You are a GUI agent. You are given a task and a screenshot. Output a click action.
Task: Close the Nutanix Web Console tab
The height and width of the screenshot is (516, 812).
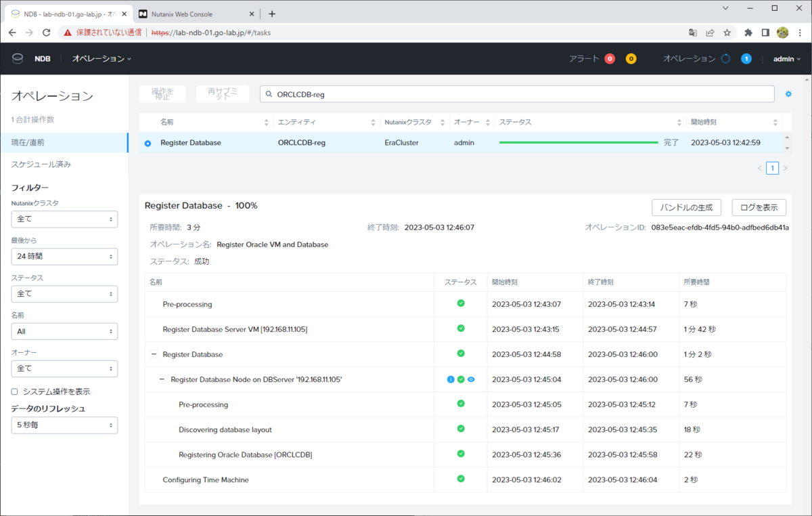(x=251, y=14)
